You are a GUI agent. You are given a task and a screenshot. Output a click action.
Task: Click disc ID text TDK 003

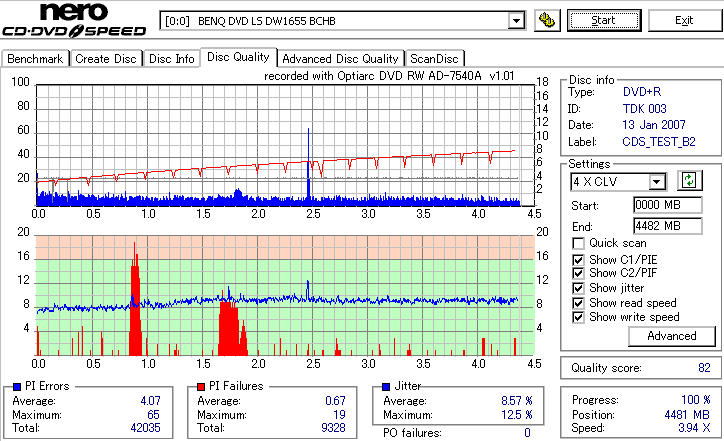tap(645, 109)
